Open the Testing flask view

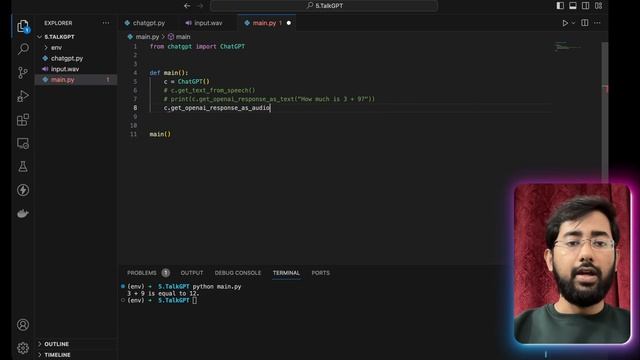[23, 167]
